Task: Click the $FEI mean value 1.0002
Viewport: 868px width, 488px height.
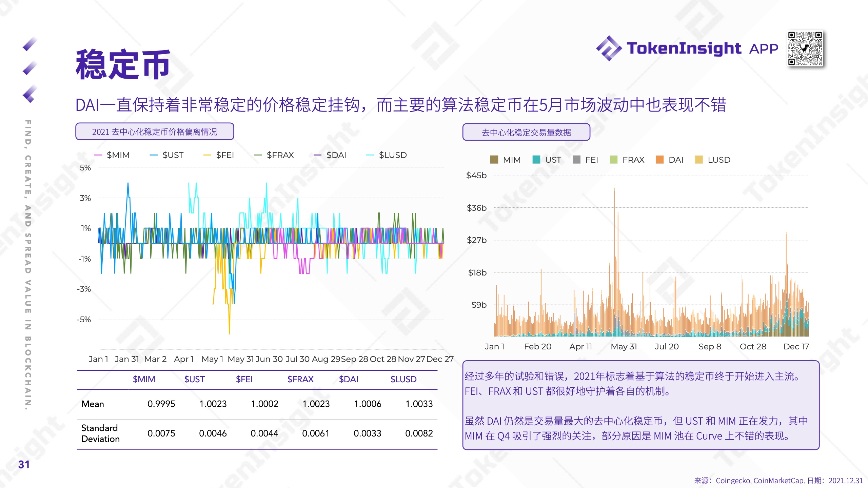Action: (x=264, y=404)
